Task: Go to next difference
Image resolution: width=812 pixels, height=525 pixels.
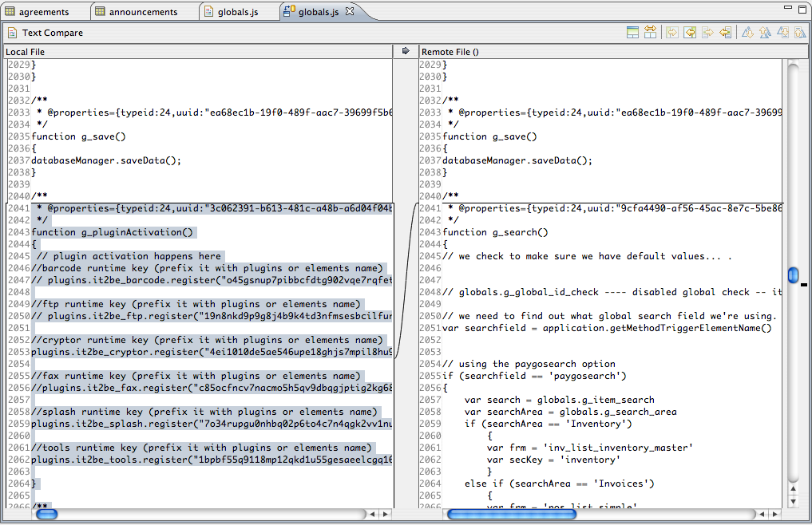Action: click(747, 32)
